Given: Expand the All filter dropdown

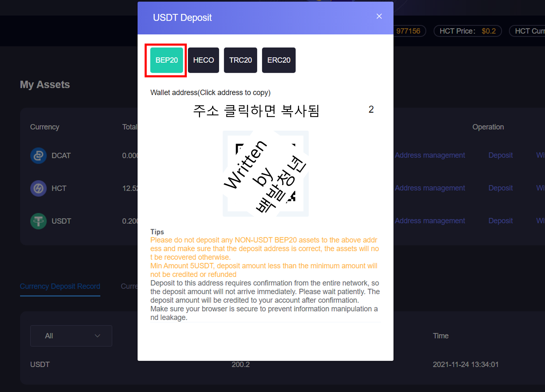Looking at the screenshot, I should pyautogui.click(x=71, y=336).
